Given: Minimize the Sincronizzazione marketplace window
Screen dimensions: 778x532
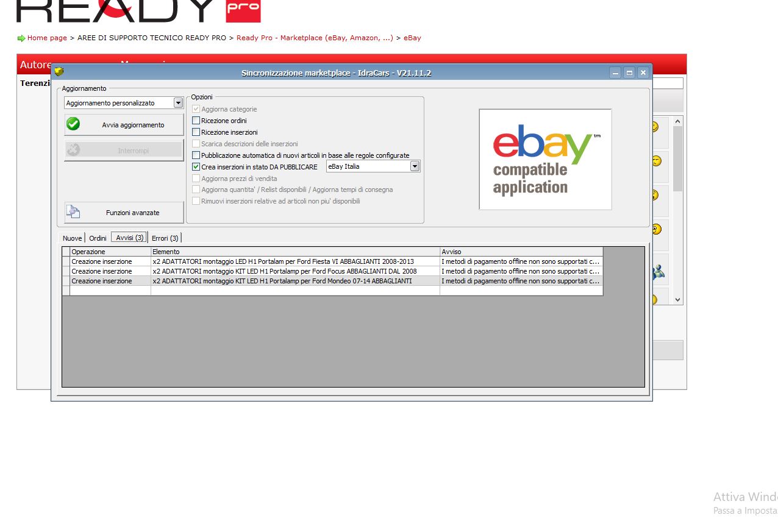Looking at the screenshot, I should (x=616, y=73).
